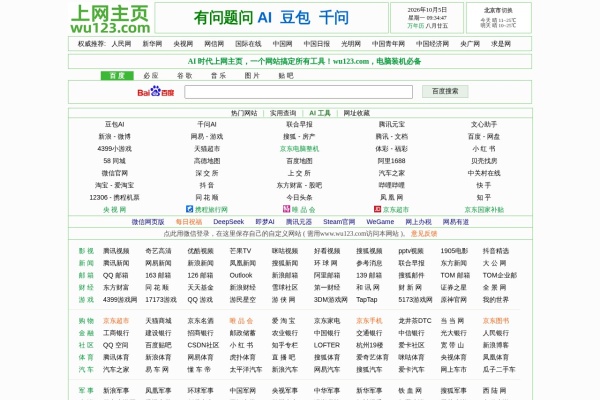Open the DeepSeek link
Viewport: 600px width, 400px height.
point(228,222)
